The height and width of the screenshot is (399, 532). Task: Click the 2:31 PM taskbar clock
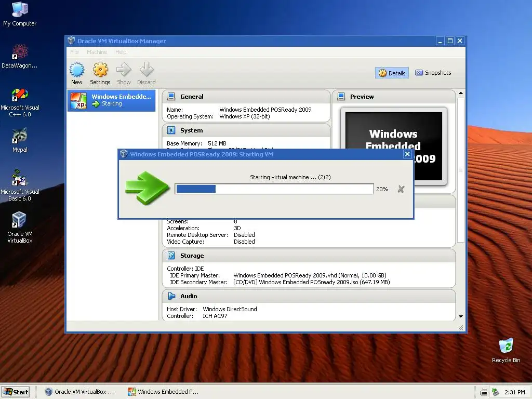515,392
